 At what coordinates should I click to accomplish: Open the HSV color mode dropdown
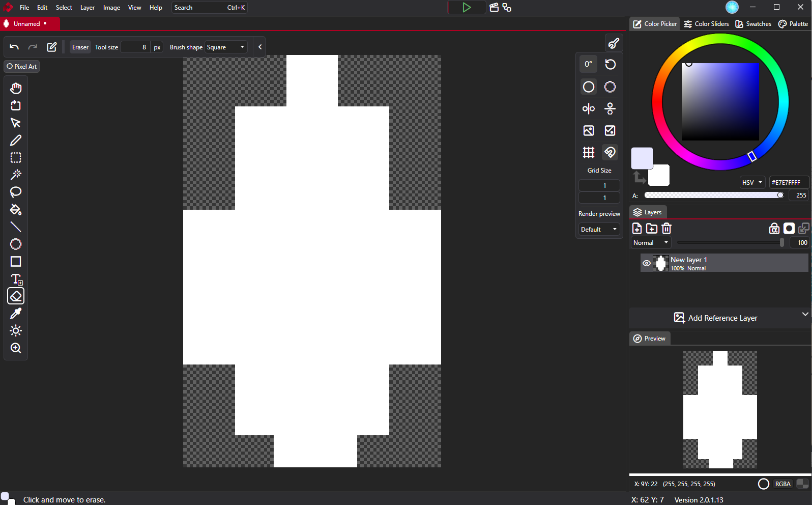pyautogui.click(x=752, y=183)
